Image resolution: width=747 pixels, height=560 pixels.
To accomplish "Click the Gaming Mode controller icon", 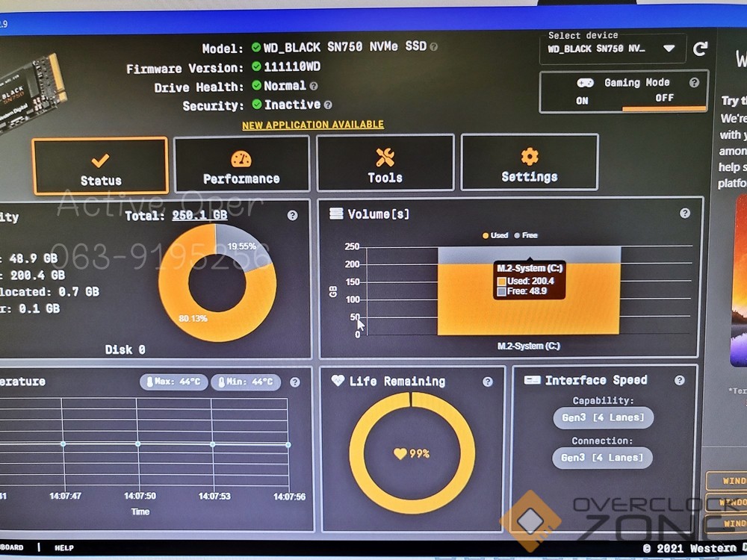I will pyautogui.click(x=585, y=83).
